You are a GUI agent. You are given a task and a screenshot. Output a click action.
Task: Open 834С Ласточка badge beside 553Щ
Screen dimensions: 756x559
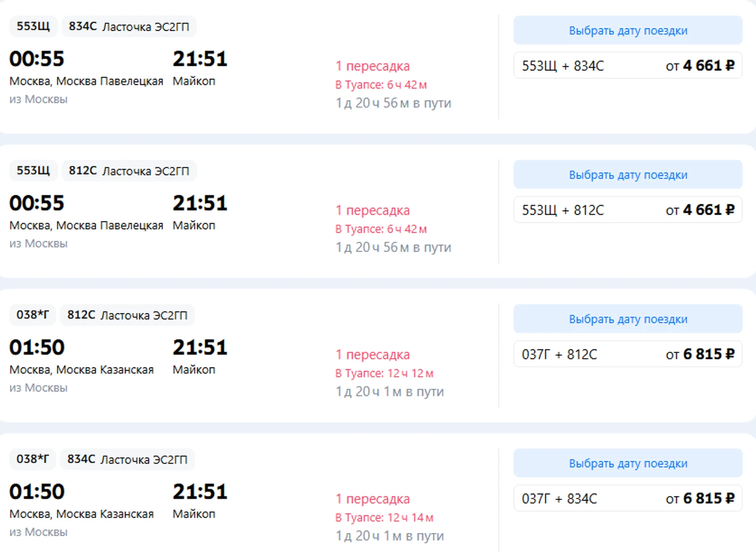click(x=129, y=26)
